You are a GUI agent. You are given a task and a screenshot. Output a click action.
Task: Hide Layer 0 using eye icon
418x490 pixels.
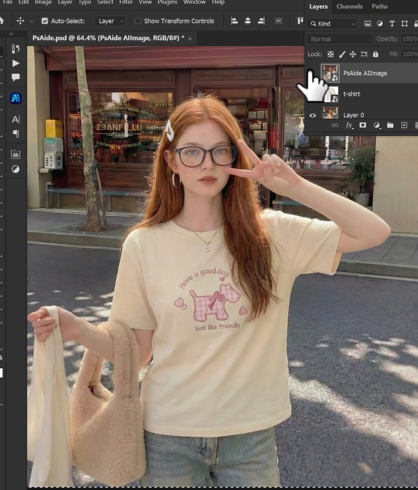point(312,115)
